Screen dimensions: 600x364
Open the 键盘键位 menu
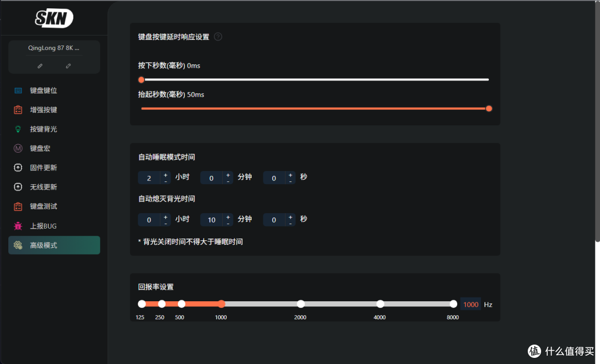[x=54, y=90]
